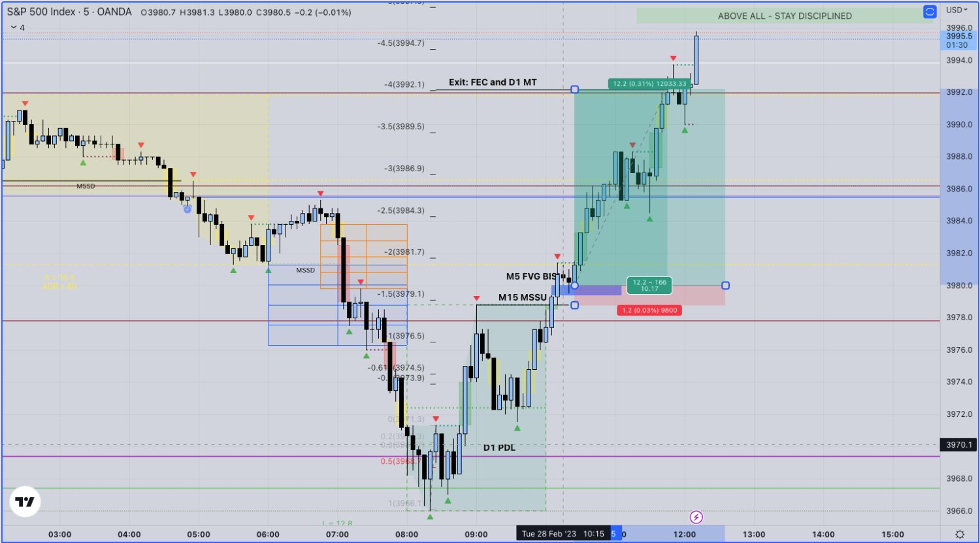Image resolution: width=980 pixels, height=543 pixels.
Task: Grab the long position target handle at top
Action: point(574,90)
